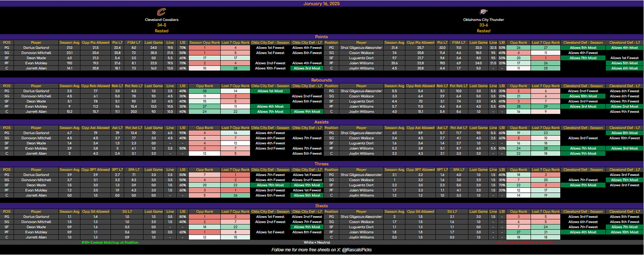Click Allows 10th Fewest in Jarrett Allen's Points row
Viewport: 644px width, 255px height.
tap(269, 69)
